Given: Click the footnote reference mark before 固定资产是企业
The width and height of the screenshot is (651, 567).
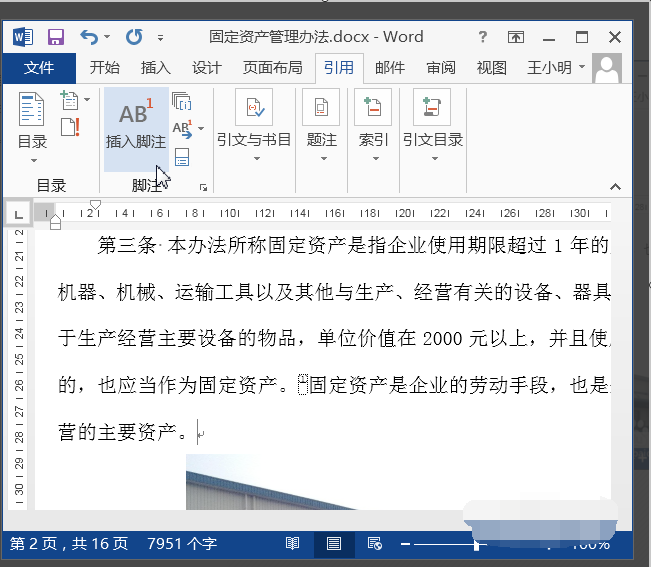Looking at the screenshot, I should [303, 384].
